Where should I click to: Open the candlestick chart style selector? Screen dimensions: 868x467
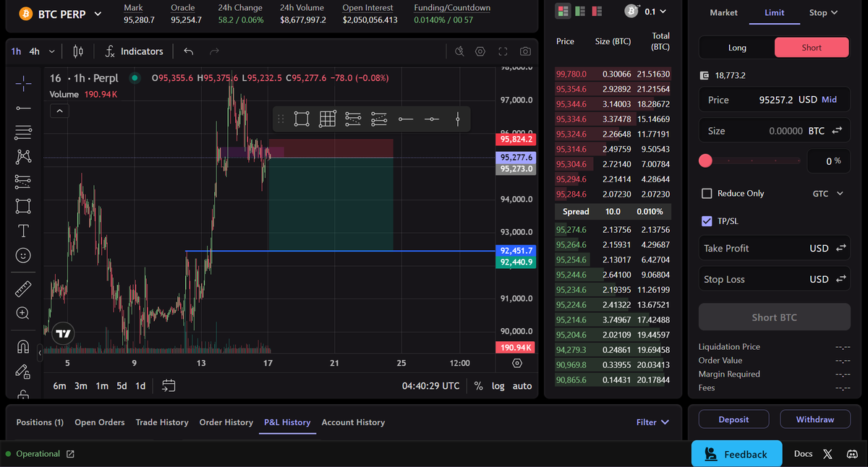pyautogui.click(x=79, y=51)
